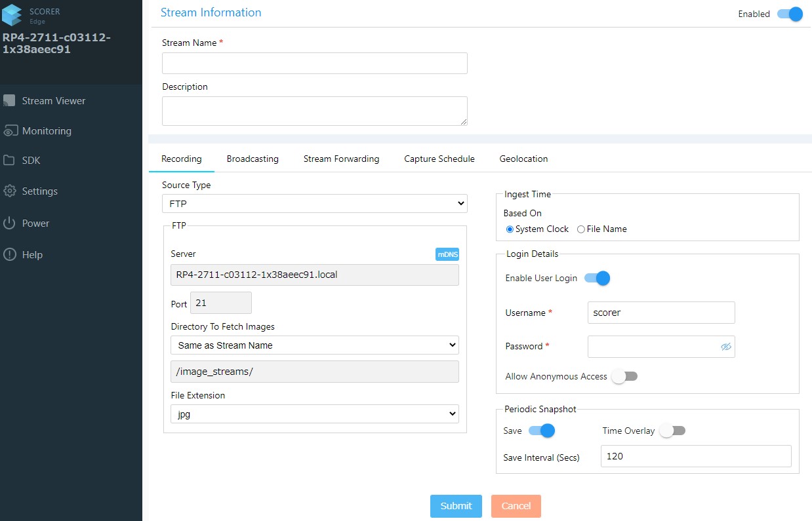
Task: Click the SDK folder icon
Action: [9, 161]
